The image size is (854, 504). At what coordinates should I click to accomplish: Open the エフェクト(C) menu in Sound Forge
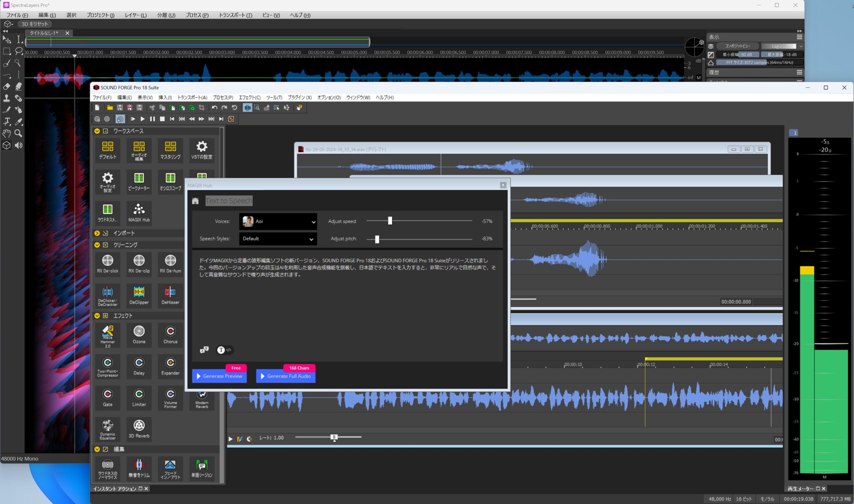[x=250, y=97]
